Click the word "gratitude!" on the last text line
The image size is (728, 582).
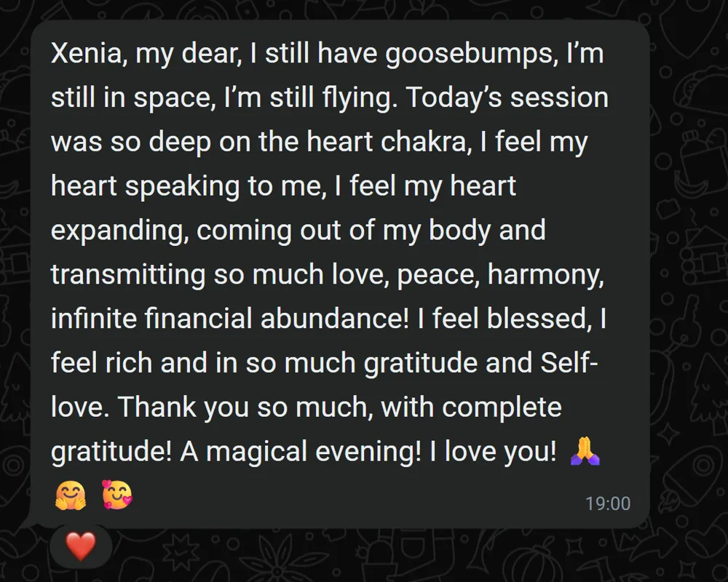point(111,452)
